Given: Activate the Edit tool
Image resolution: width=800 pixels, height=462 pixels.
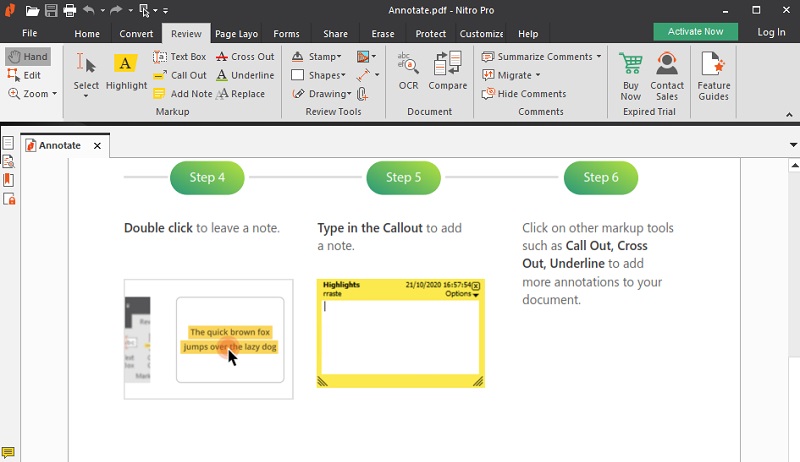Looking at the screenshot, I should [24, 75].
